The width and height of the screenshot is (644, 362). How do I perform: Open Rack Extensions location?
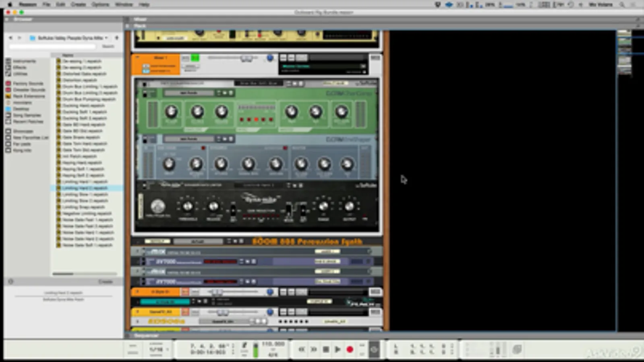(x=29, y=96)
